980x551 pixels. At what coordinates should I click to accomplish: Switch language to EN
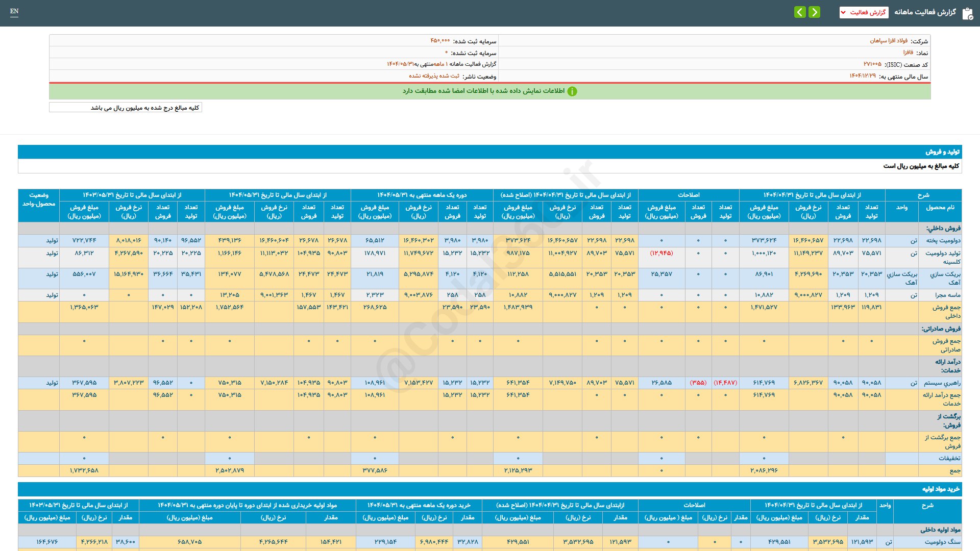click(14, 11)
